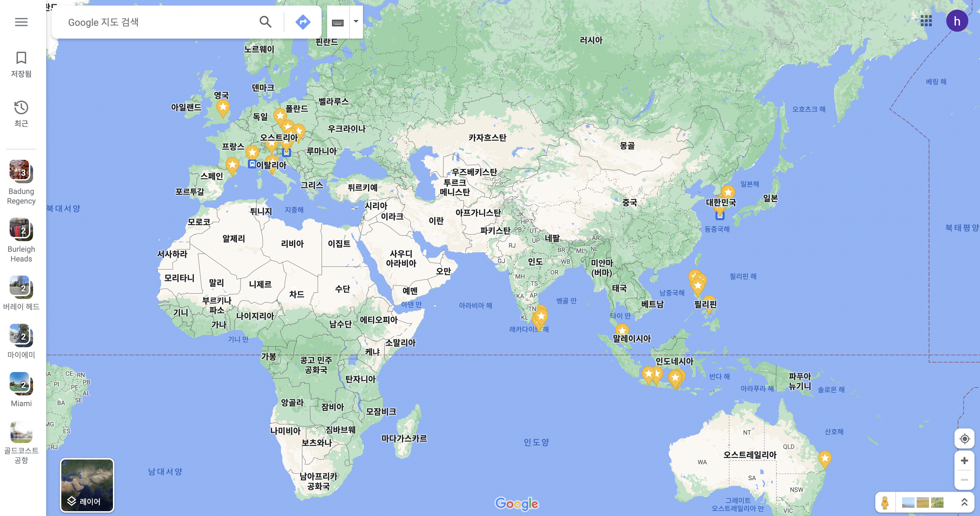Click the search magnifier icon
980x516 pixels.
pyautogui.click(x=265, y=22)
